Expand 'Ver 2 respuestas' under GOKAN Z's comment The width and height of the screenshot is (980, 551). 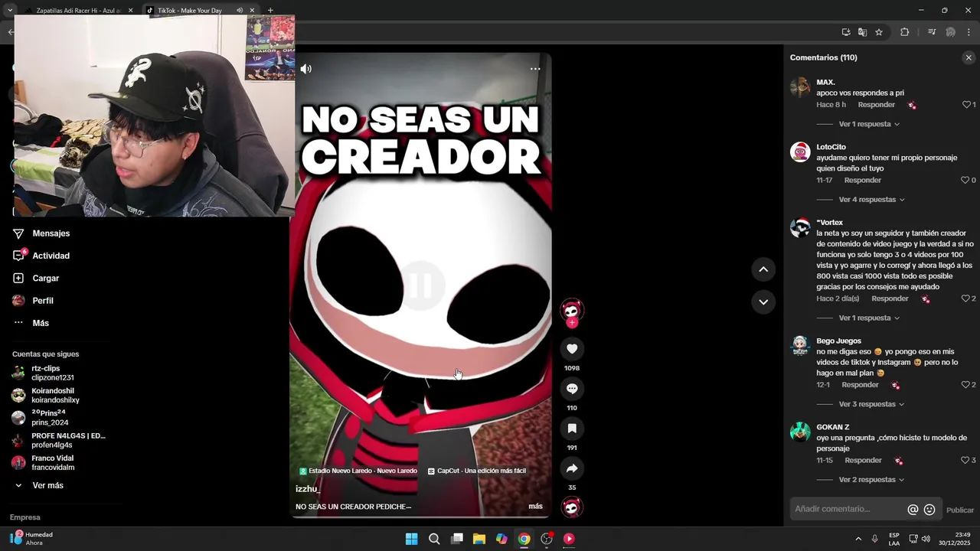pyautogui.click(x=871, y=480)
